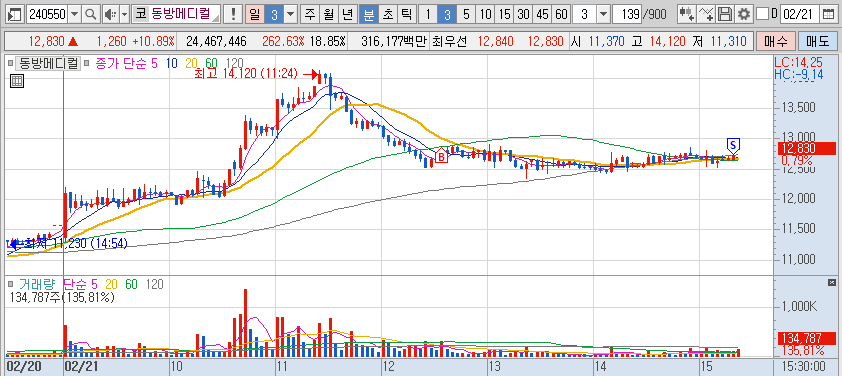The height and width of the screenshot is (376, 842).
Task: Set interval to 1 minute
Action: 428,15
